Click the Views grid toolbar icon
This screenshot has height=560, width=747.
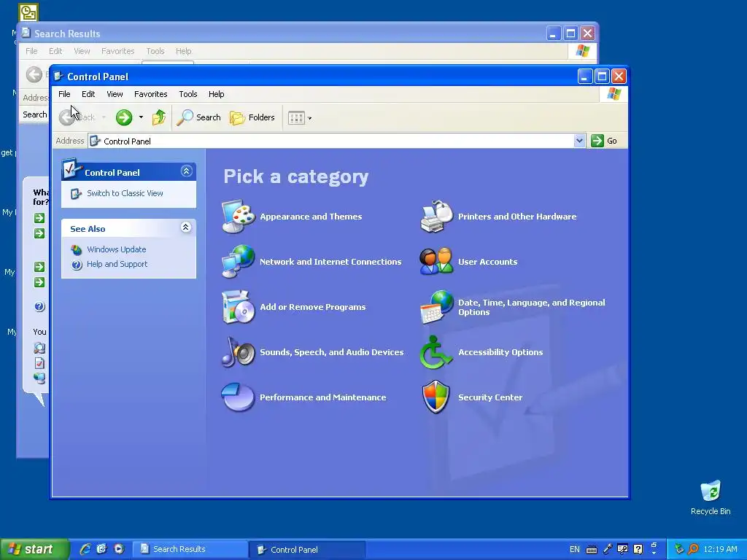pos(296,117)
